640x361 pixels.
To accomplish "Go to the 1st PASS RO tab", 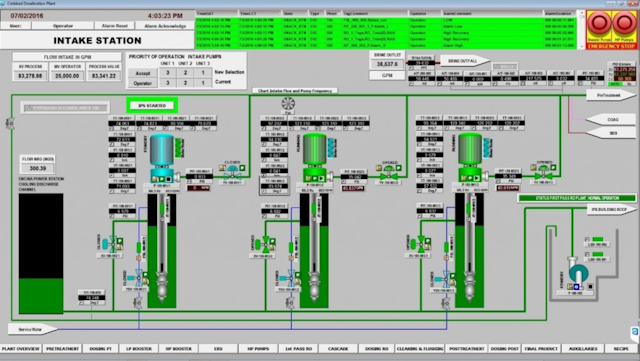I will [x=298, y=349].
